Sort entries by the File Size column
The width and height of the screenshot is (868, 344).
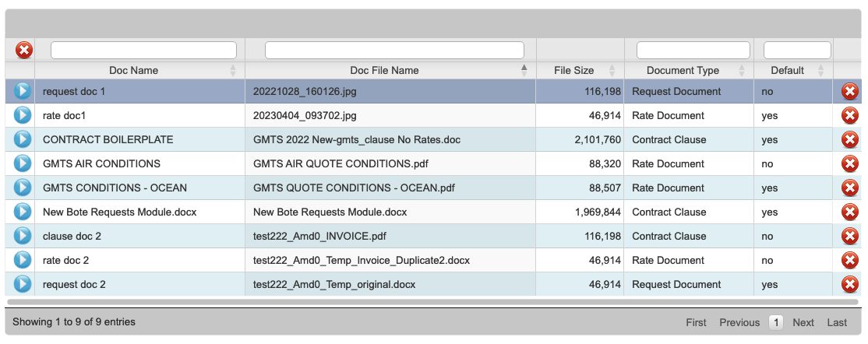574,70
